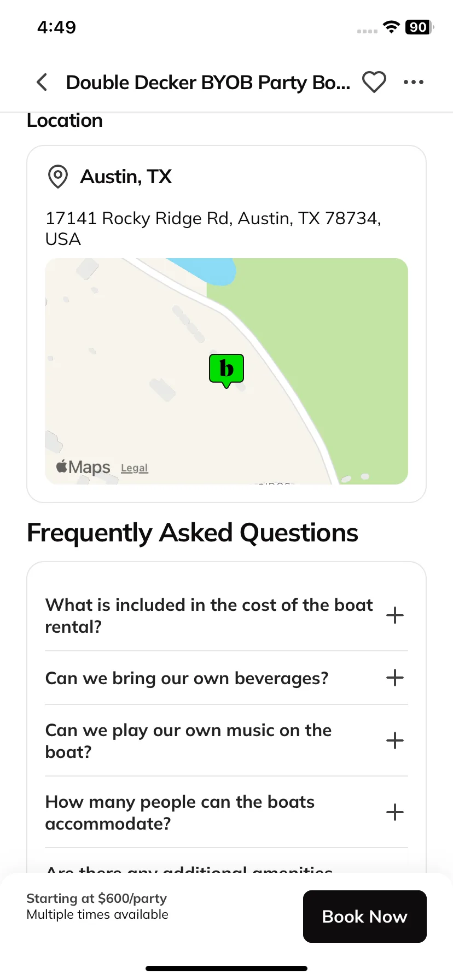
Task: Tap the plus icon next to beverages question
Action: 395,678
